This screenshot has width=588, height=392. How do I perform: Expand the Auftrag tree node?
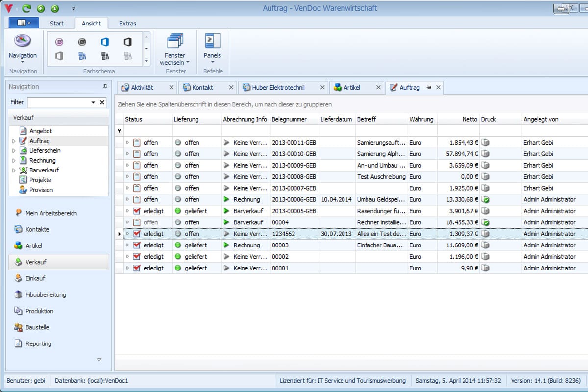pos(14,141)
